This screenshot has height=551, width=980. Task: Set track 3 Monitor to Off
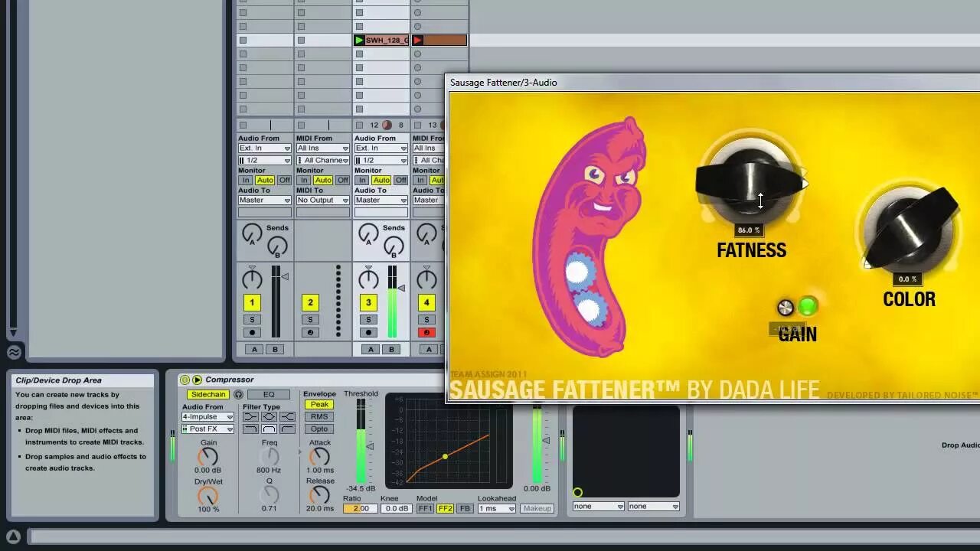400,181
